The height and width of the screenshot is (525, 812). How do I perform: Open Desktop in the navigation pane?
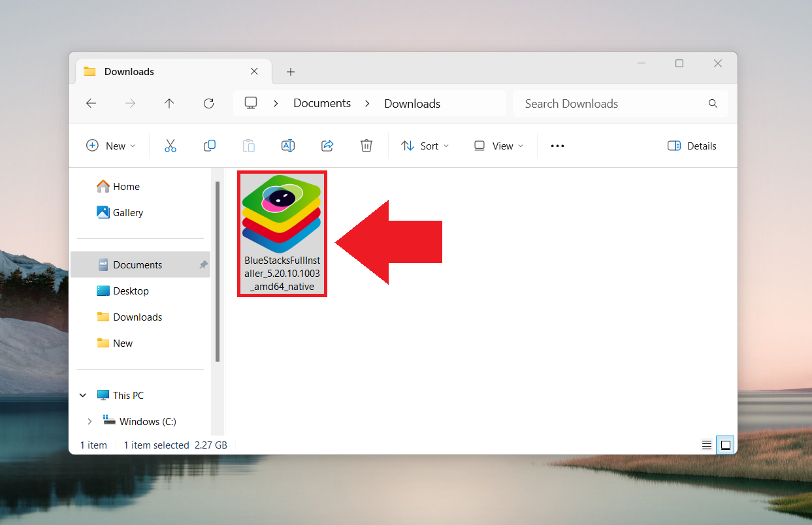[x=123, y=291]
